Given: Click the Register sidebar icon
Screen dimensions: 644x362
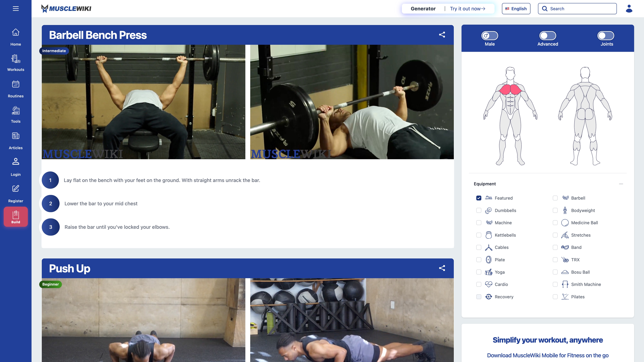Looking at the screenshot, I should click(x=16, y=188).
